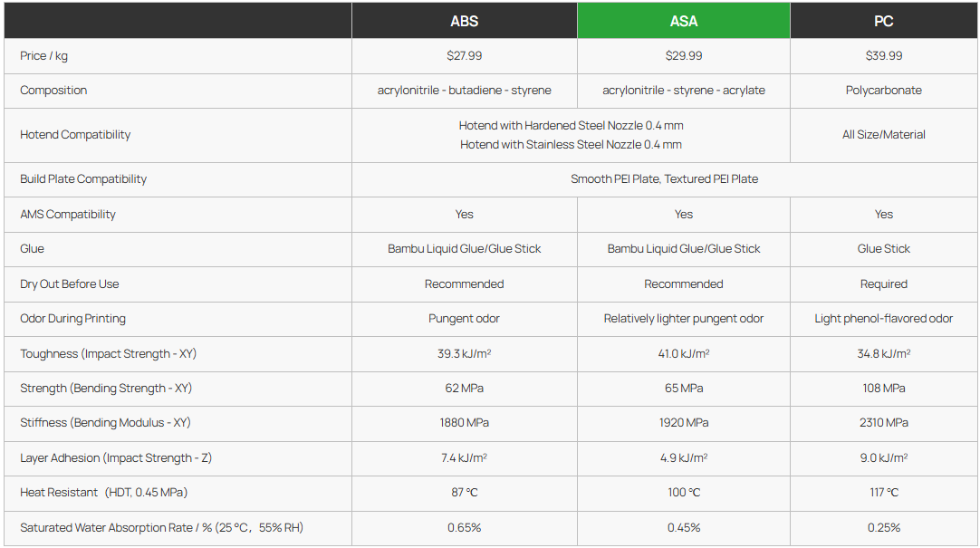Screen dimensions: 980x548
Task: Click the Polycarbonate composition cell
Action: [x=884, y=90]
